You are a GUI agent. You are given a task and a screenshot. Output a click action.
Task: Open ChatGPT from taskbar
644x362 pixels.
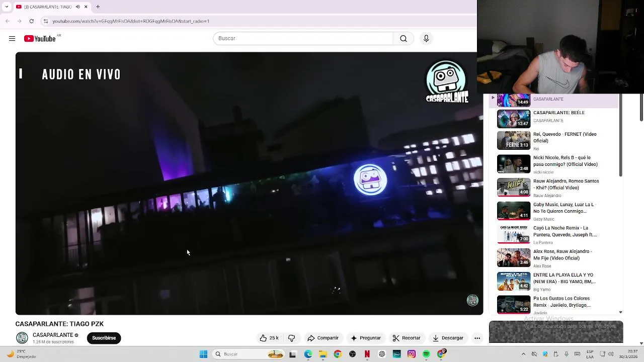click(x=382, y=354)
